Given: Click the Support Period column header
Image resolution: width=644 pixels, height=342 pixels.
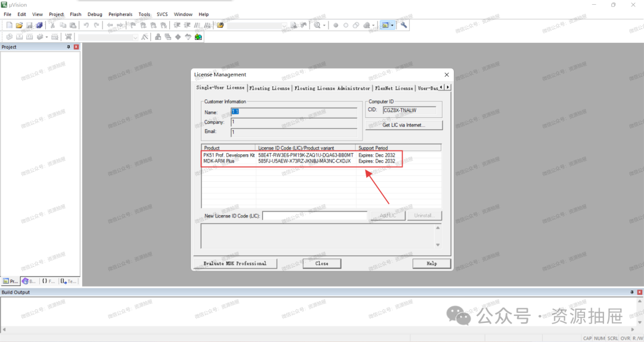Looking at the screenshot, I should [x=398, y=148].
